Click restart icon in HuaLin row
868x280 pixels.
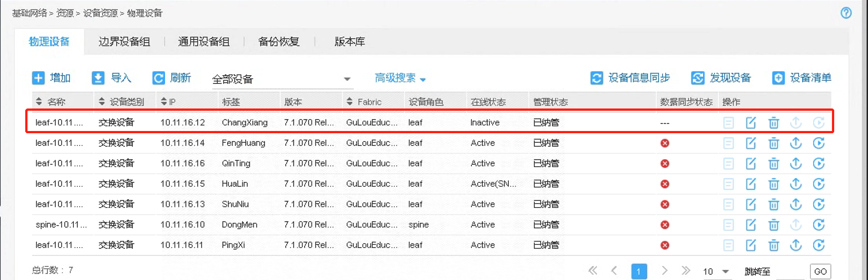point(818,184)
